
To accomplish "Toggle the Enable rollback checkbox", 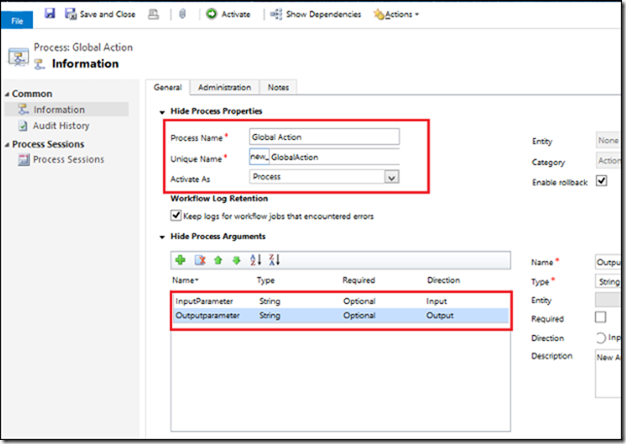I will (601, 181).
